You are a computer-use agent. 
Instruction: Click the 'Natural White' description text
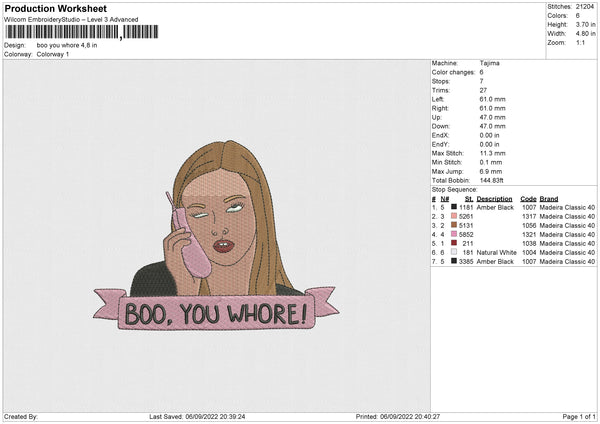tap(497, 253)
